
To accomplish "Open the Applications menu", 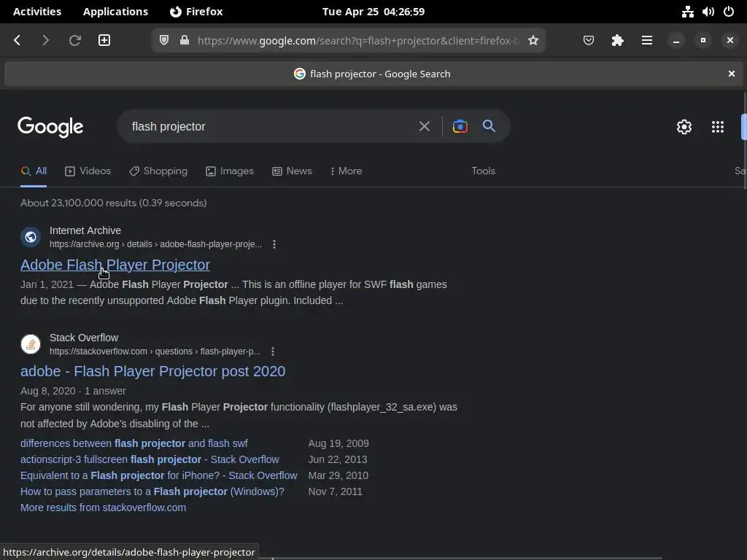I will click(115, 12).
